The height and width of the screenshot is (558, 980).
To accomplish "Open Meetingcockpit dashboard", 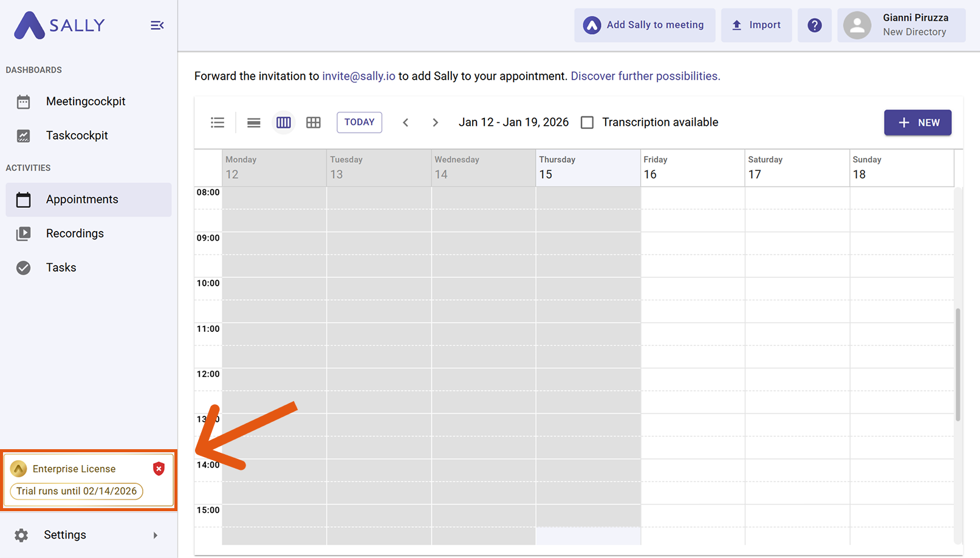I will pos(85,102).
